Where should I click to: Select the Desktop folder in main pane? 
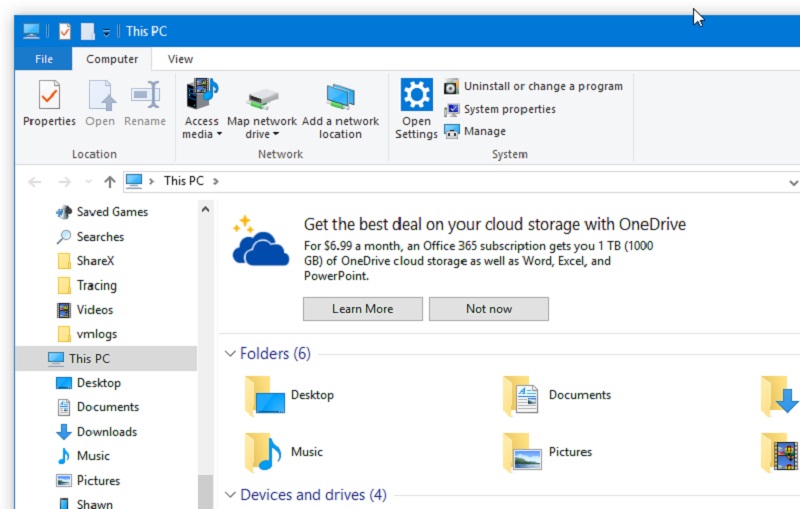pyautogui.click(x=289, y=396)
